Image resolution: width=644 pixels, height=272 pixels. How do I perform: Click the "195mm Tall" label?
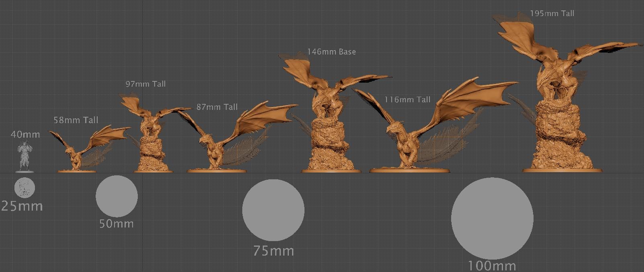tap(552, 13)
